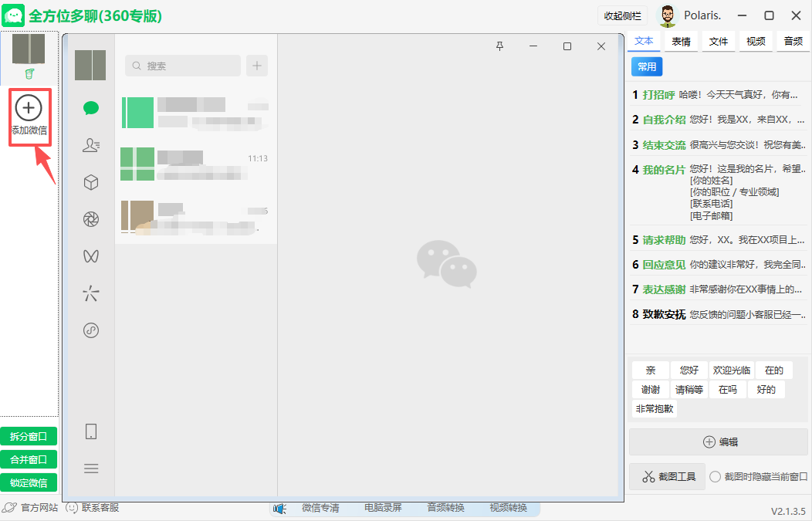The image size is (812, 521).
Task: Click the Add WeChat plus icon
Action: 29,109
